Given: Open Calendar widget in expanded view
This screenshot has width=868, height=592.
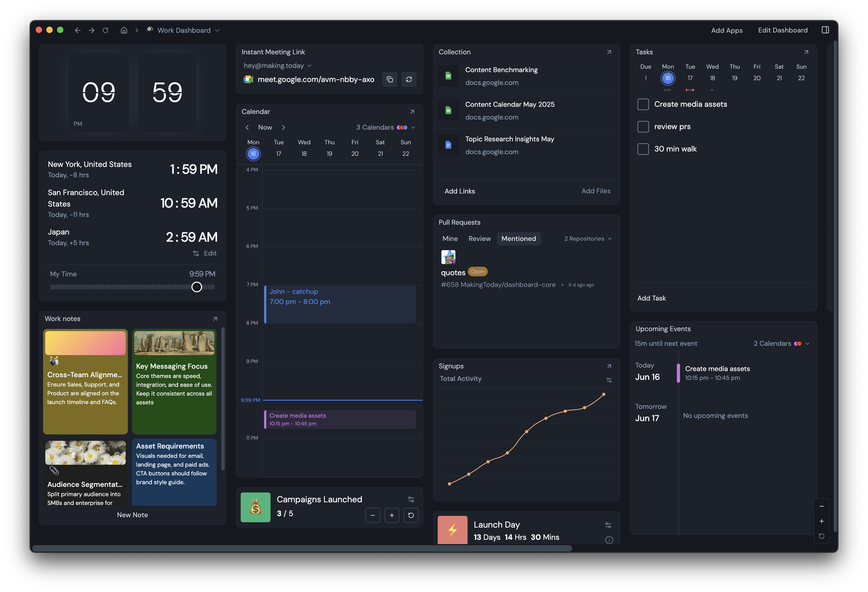Looking at the screenshot, I should point(412,112).
